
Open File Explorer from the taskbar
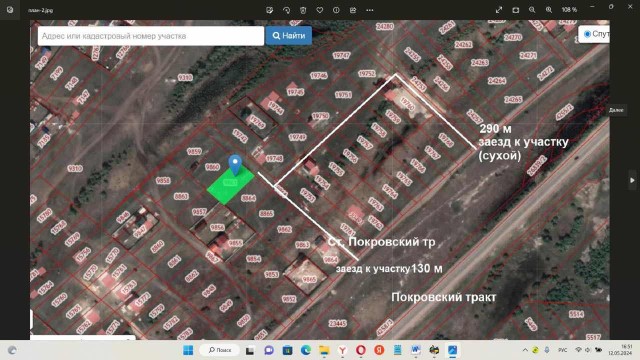tap(324, 350)
